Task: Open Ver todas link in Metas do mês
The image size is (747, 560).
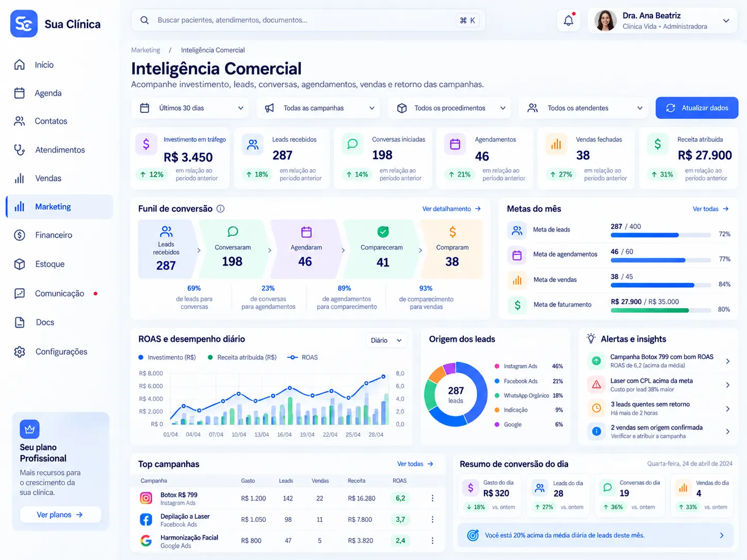Action: pyautogui.click(x=710, y=209)
